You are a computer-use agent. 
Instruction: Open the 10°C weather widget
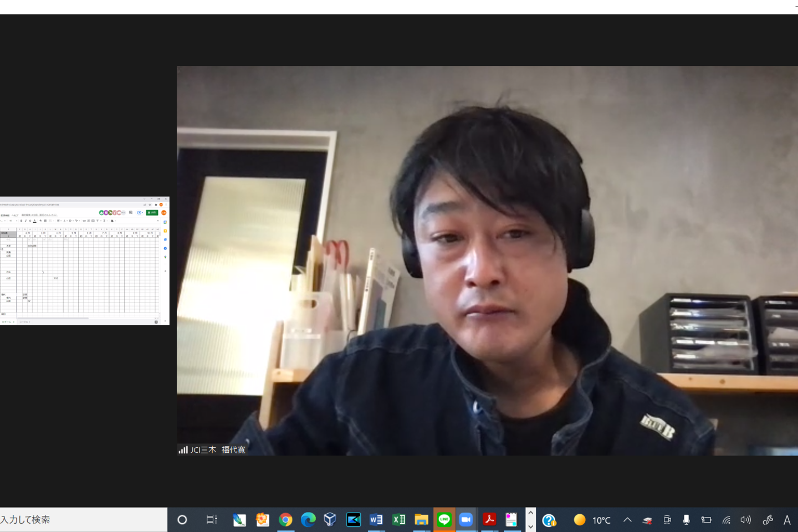(x=592, y=520)
